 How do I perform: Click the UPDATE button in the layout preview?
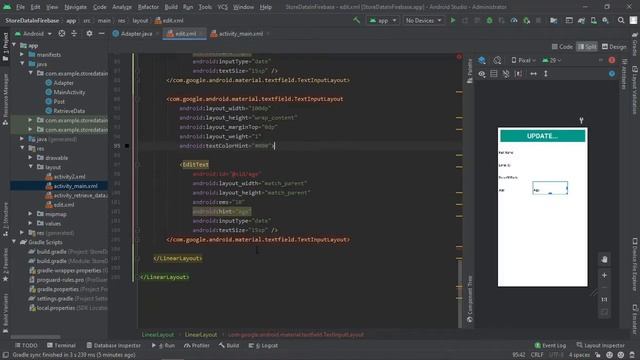(542, 136)
